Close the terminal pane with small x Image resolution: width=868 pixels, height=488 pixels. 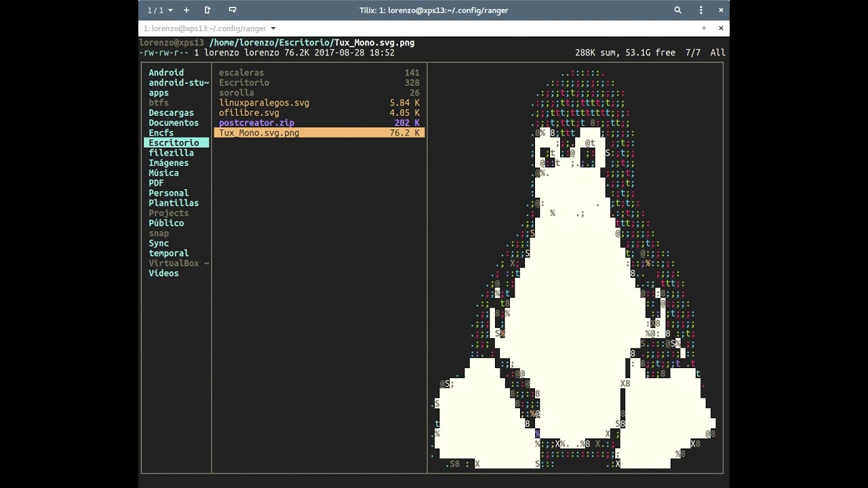721,28
